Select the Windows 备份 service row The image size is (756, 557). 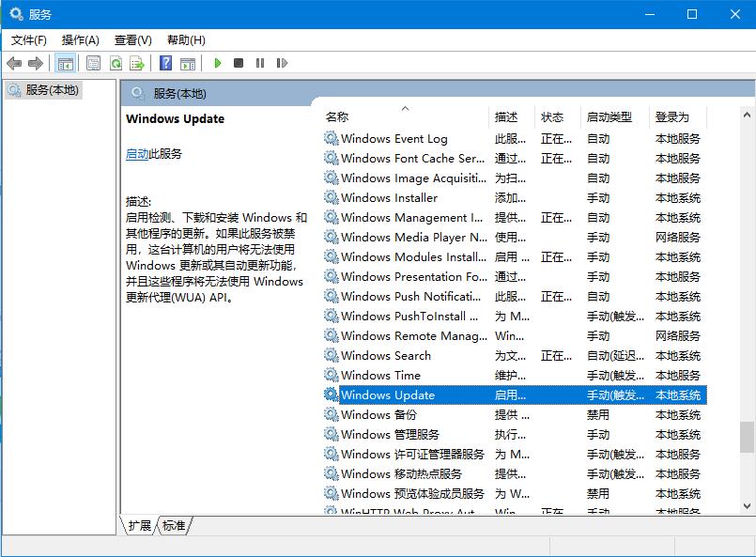point(514,415)
